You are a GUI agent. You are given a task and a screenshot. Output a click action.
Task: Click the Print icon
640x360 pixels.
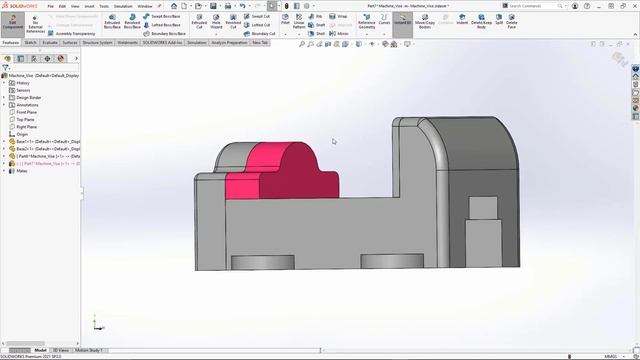click(x=228, y=6)
